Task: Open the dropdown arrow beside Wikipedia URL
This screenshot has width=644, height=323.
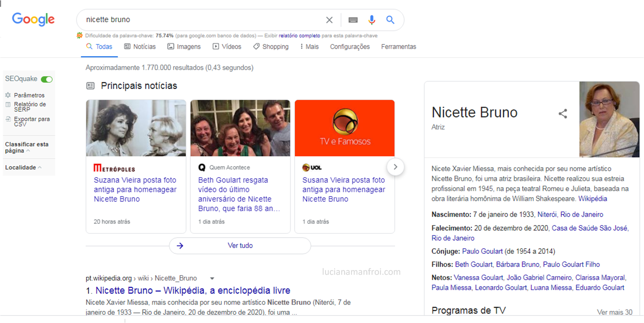Action: 212,278
